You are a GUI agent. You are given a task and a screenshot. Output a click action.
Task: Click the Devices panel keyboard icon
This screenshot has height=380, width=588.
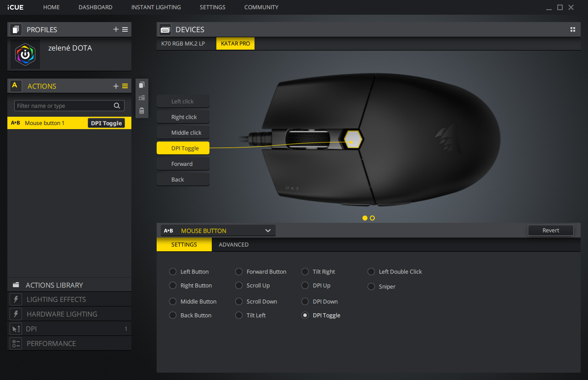coord(165,29)
